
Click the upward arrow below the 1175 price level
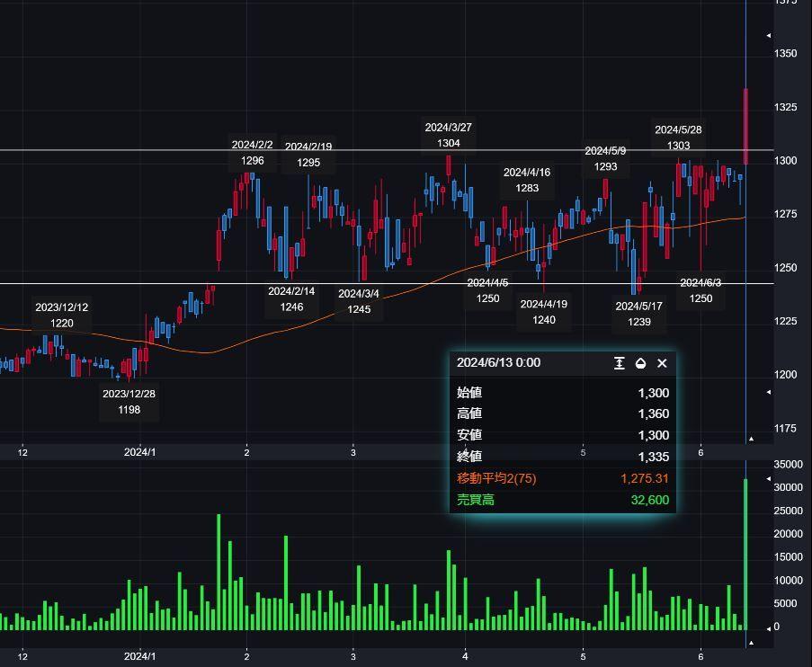pyautogui.click(x=751, y=439)
